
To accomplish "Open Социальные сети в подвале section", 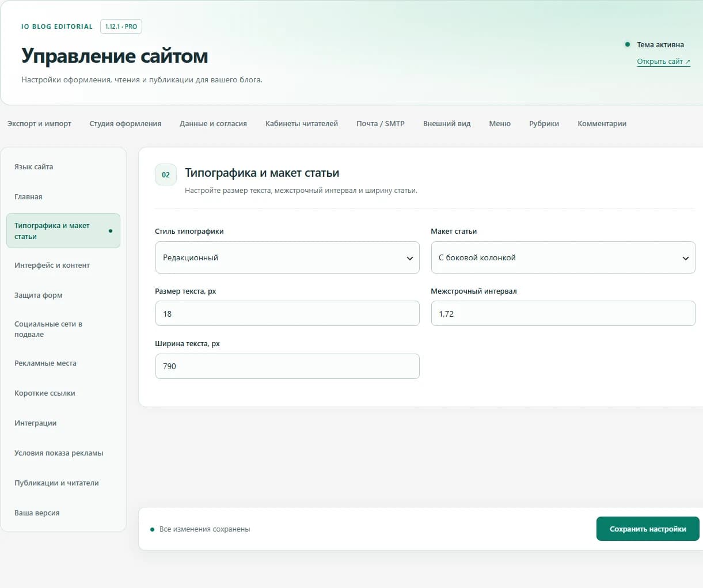I will click(63, 329).
